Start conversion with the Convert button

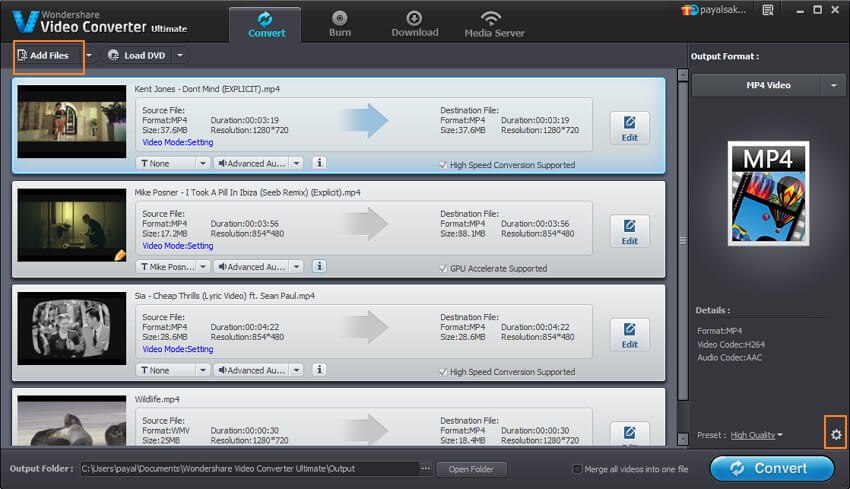click(x=772, y=468)
